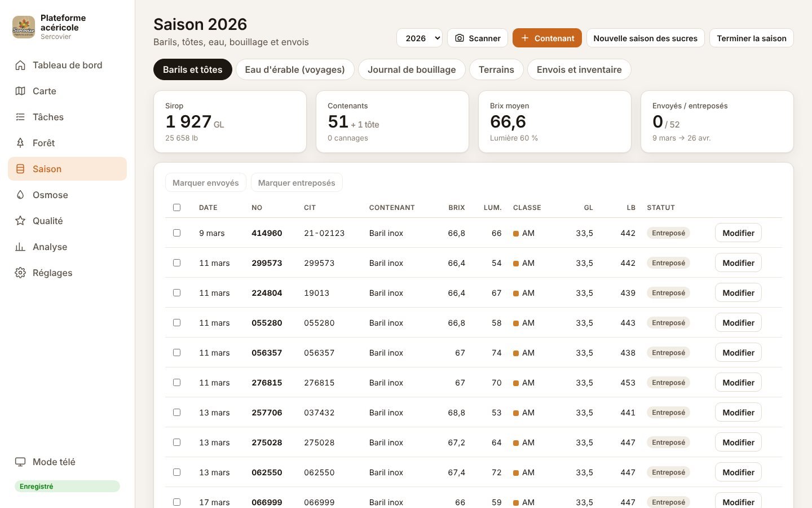This screenshot has height=508, width=812.
Task: Click the home icon beside Tableau de bord
Action: 20,65
